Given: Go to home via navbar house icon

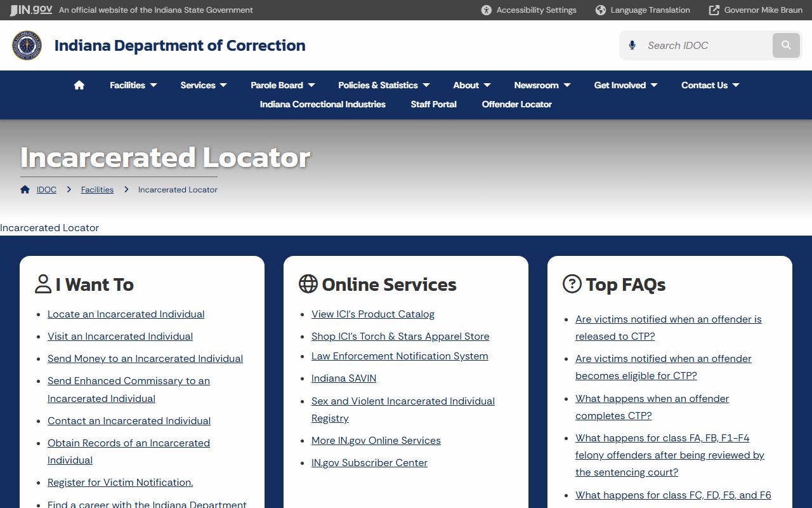Looking at the screenshot, I should coord(79,85).
